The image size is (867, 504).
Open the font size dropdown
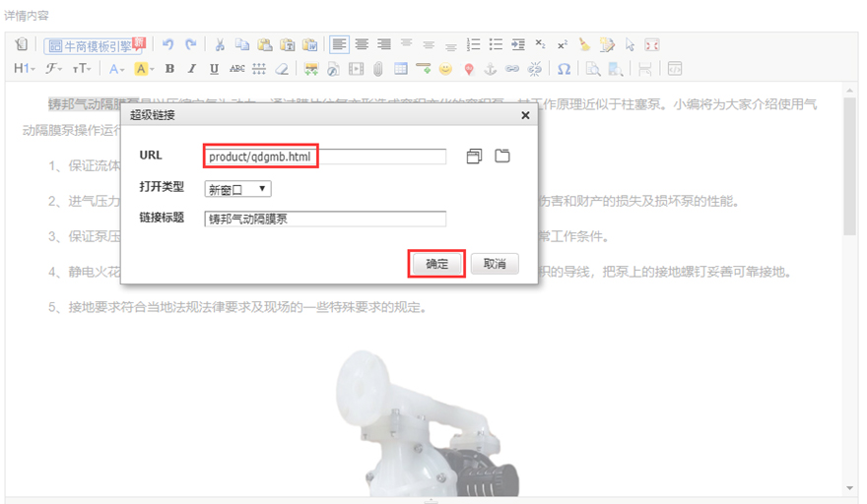[x=82, y=69]
